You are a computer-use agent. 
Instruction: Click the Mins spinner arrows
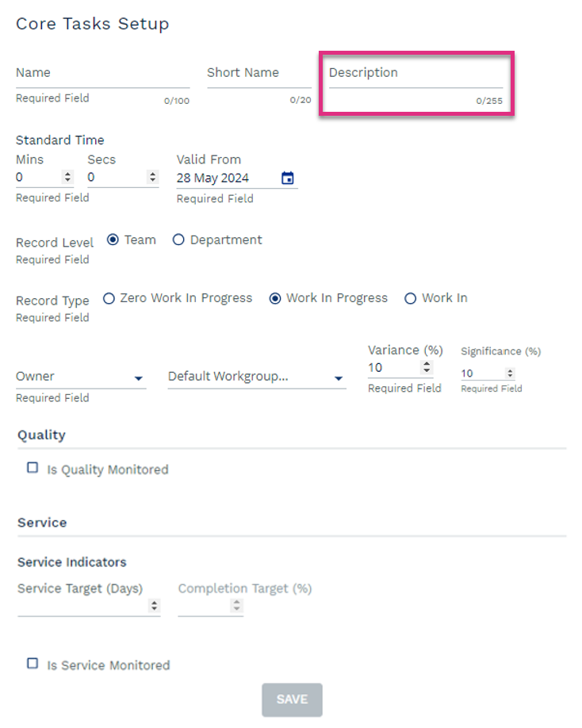pyautogui.click(x=67, y=177)
